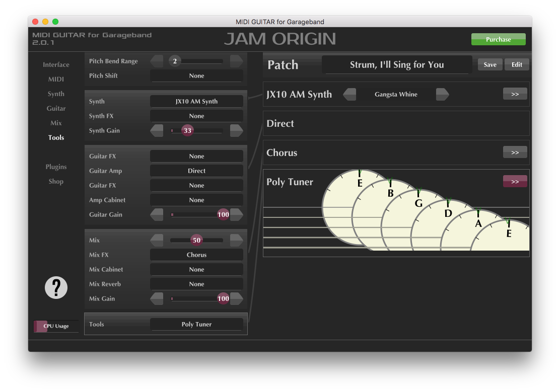Screen dimensions: 560x392
Task: Open the Pitch Shift dropdown
Action: 196,75
